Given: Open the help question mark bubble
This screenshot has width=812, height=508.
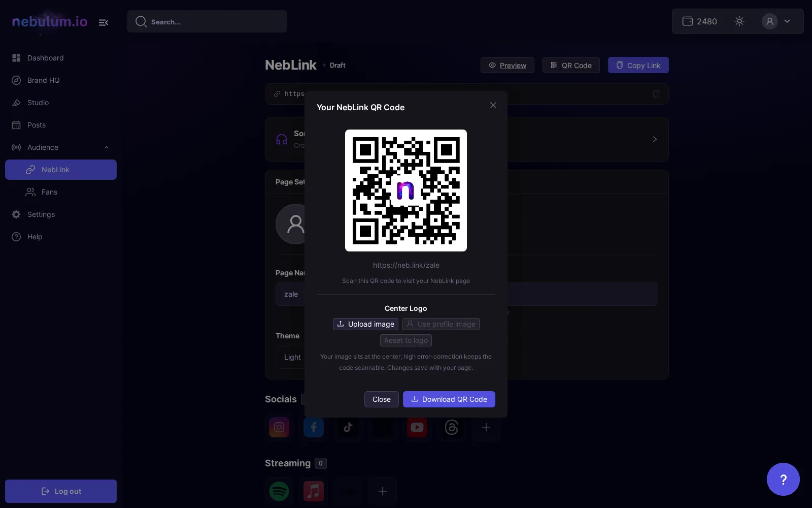Looking at the screenshot, I should (783, 479).
